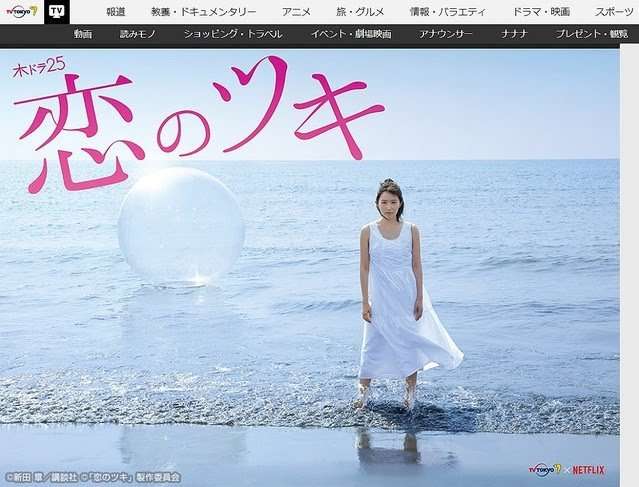Open the 報道 menu item
639x487 pixels.
coord(116,12)
